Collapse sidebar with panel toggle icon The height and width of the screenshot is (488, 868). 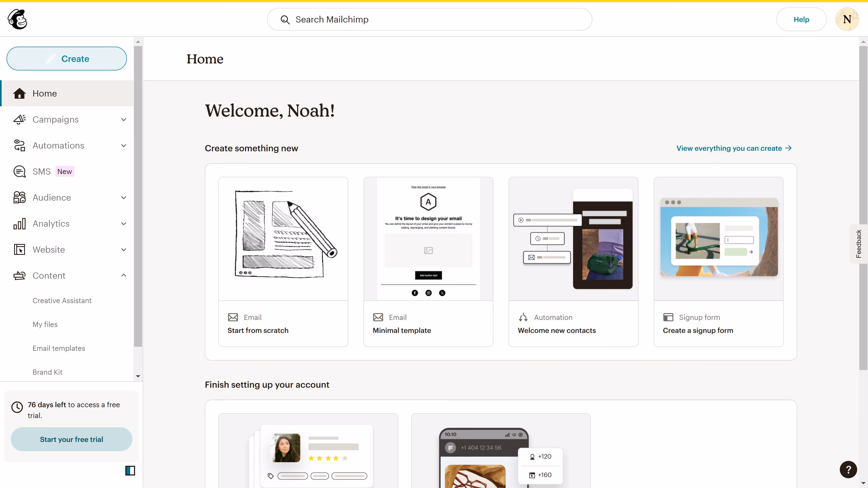click(130, 470)
